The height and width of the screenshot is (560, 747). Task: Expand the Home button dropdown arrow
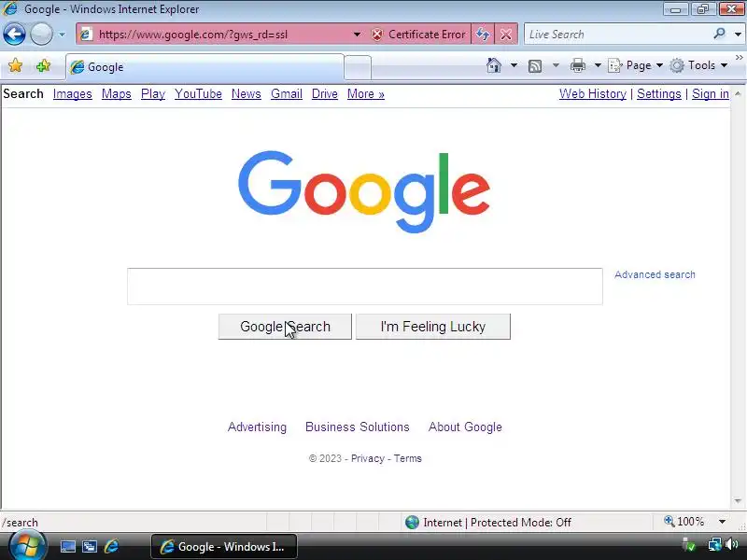click(514, 65)
